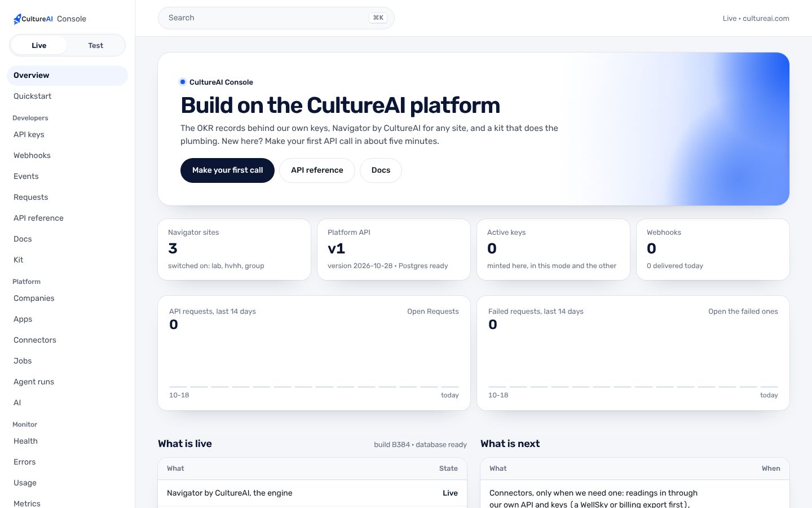
Task: Open Agent runs in the sidebar
Action: pyautogui.click(x=67, y=382)
